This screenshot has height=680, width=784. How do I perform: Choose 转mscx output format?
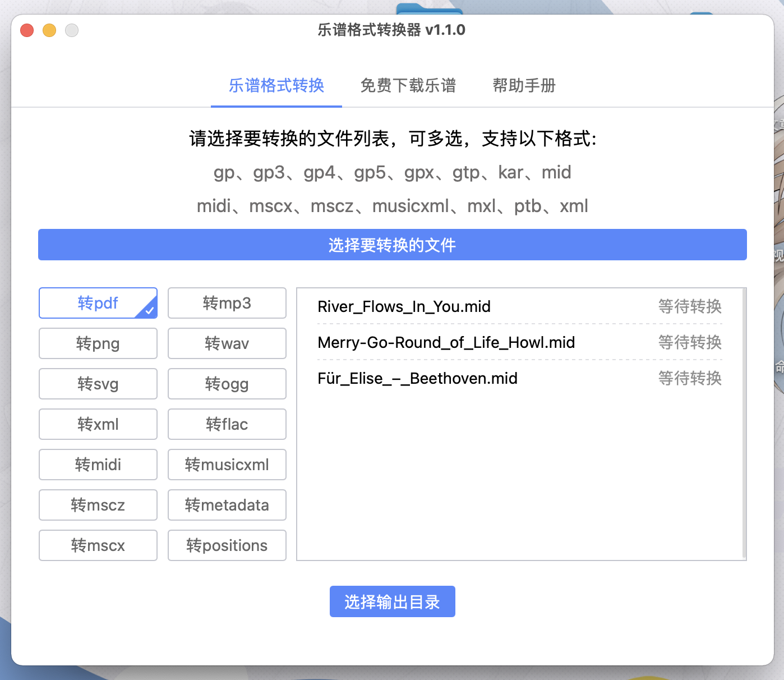pyautogui.click(x=98, y=545)
